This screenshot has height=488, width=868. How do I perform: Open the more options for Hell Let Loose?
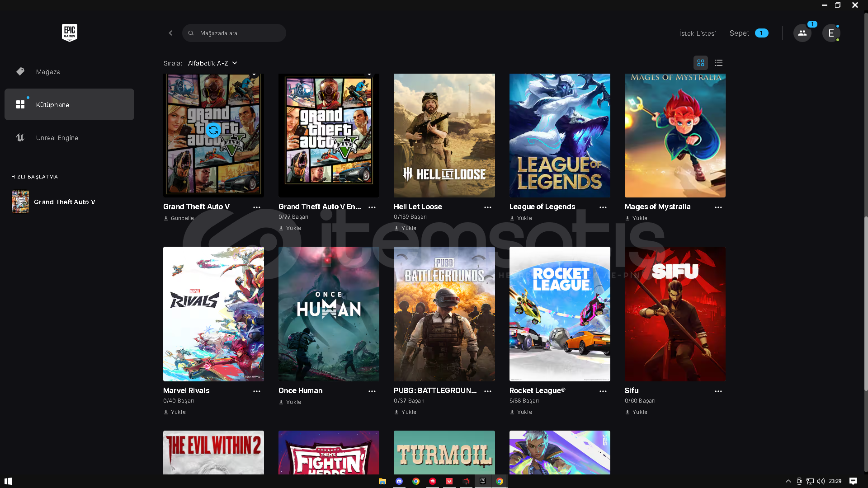click(487, 207)
